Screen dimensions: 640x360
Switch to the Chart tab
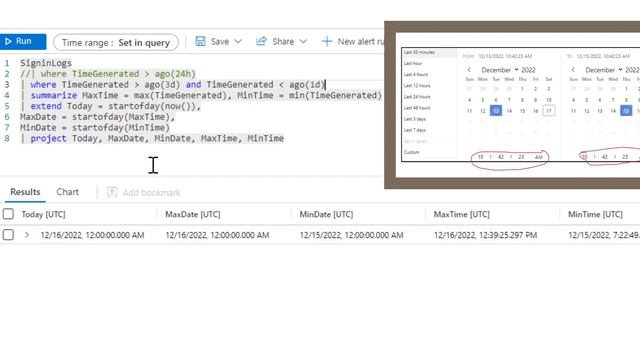tap(67, 192)
